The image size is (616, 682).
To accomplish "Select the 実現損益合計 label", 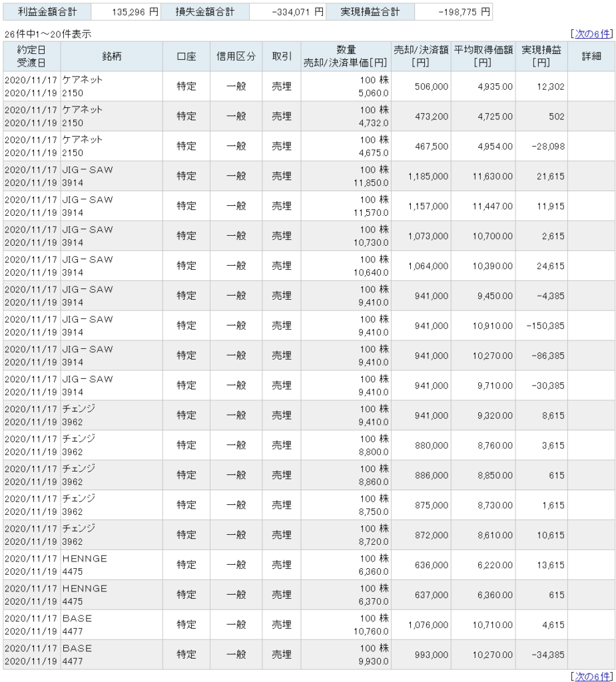I will pos(370,12).
